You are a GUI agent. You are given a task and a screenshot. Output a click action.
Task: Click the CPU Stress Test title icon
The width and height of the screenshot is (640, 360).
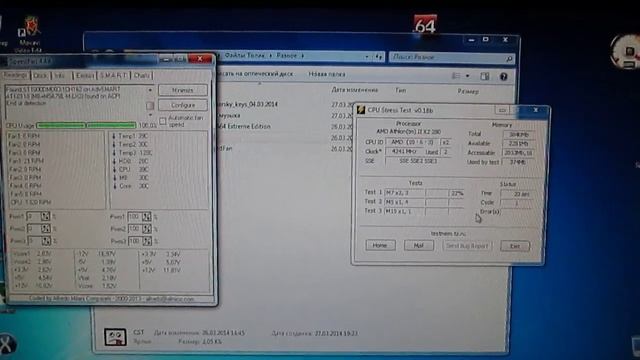click(361, 109)
